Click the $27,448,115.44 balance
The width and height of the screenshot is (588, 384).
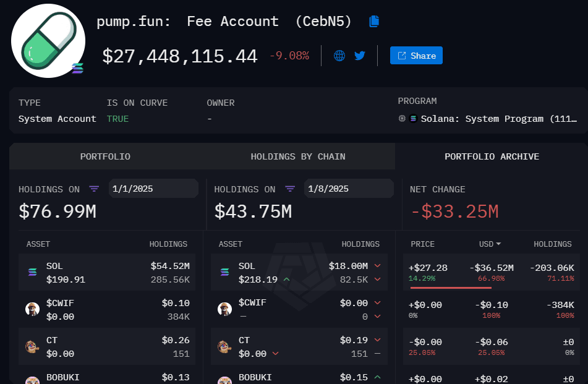tap(180, 56)
